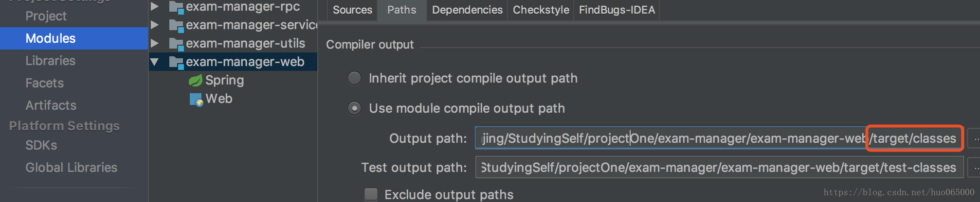This screenshot has width=980, height=202.
Task: Select Inherit project compile output path
Action: (x=355, y=78)
